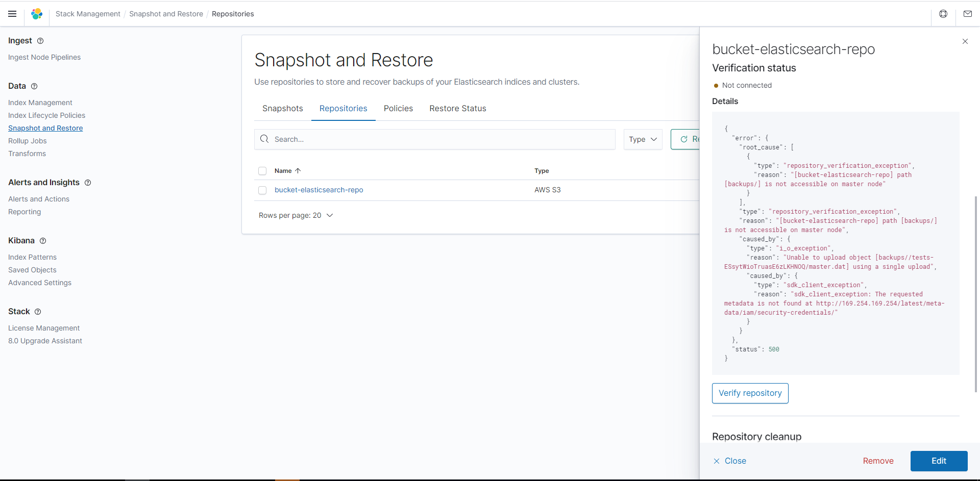Close the repository details flyout with X

[965, 41]
